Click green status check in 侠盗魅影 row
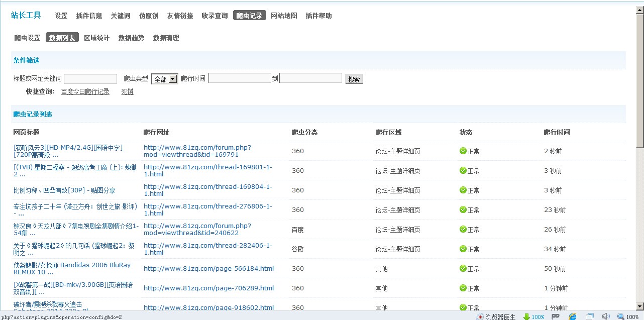644x320 pixels. pos(463,268)
